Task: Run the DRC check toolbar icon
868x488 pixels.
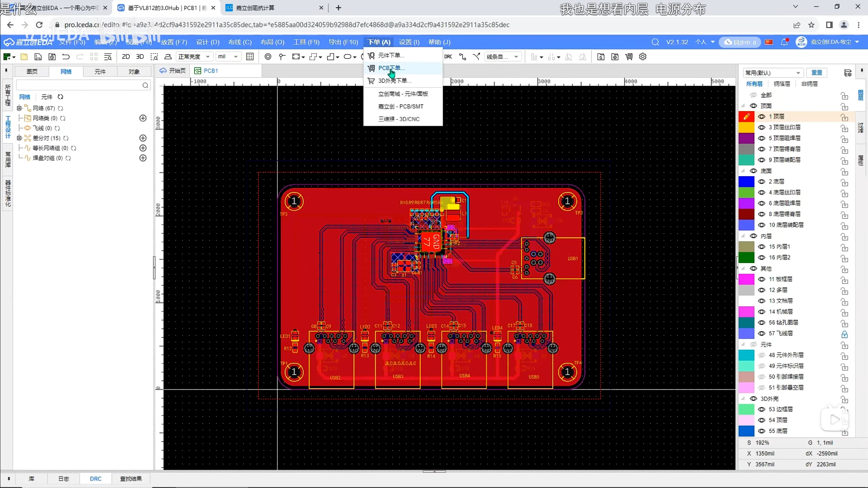Action: (x=448, y=57)
